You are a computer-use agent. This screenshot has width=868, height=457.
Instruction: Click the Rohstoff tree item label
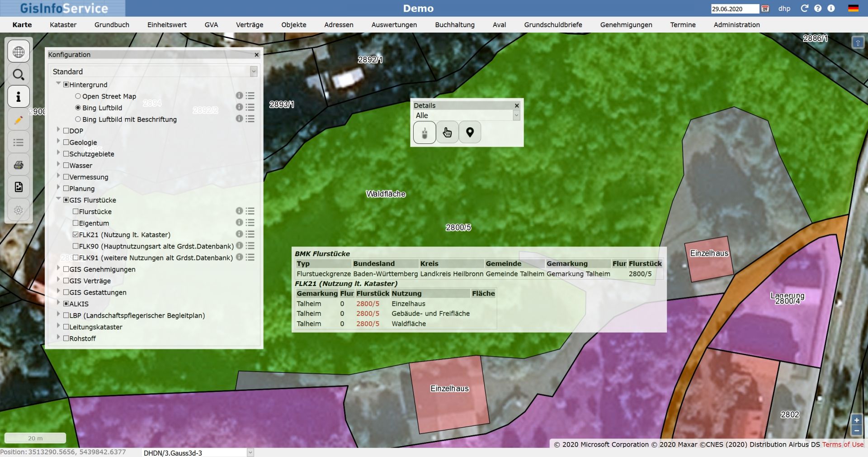[82, 338]
